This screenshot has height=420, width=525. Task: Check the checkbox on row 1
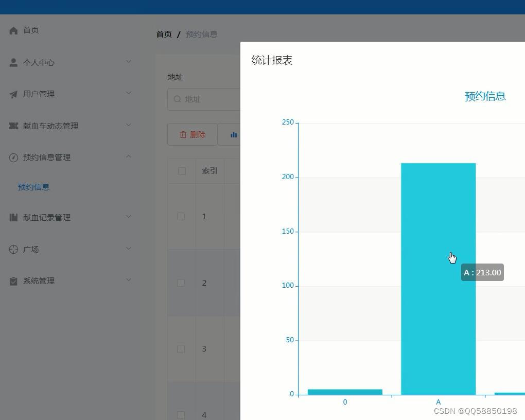pos(181,216)
